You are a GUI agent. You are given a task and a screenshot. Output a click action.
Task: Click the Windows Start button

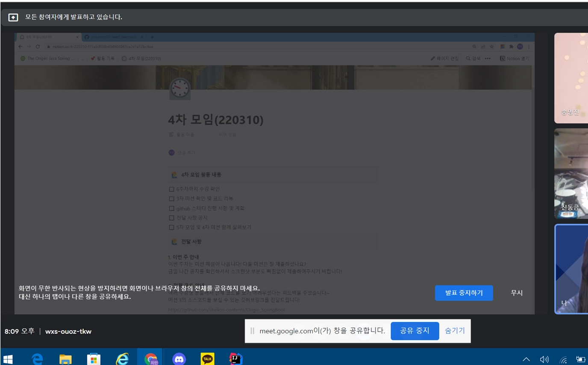[8, 359]
